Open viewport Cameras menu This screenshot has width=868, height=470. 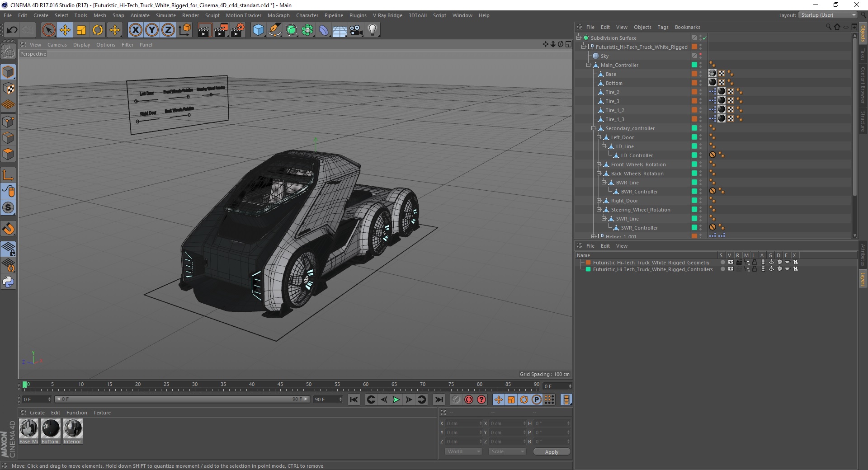pos(57,45)
